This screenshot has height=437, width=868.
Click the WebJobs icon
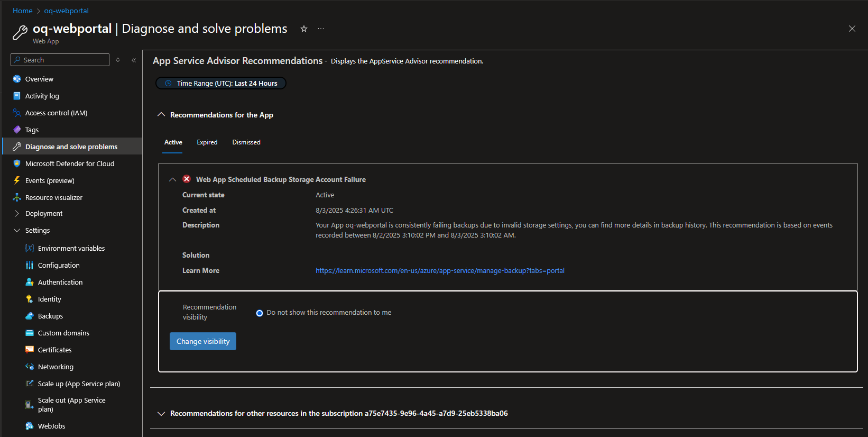[x=30, y=426]
